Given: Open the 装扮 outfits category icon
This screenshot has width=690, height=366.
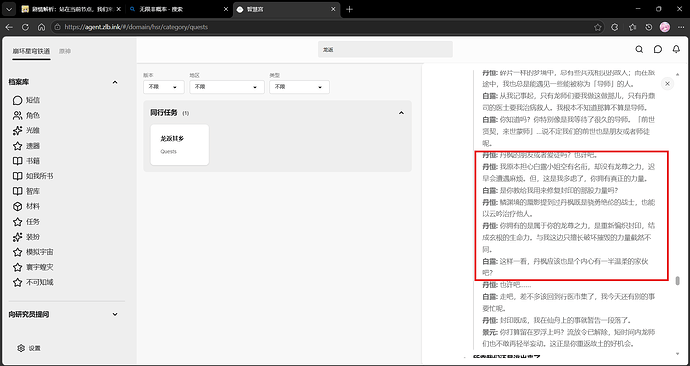Looking at the screenshot, I should pyautogui.click(x=17, y=237).
